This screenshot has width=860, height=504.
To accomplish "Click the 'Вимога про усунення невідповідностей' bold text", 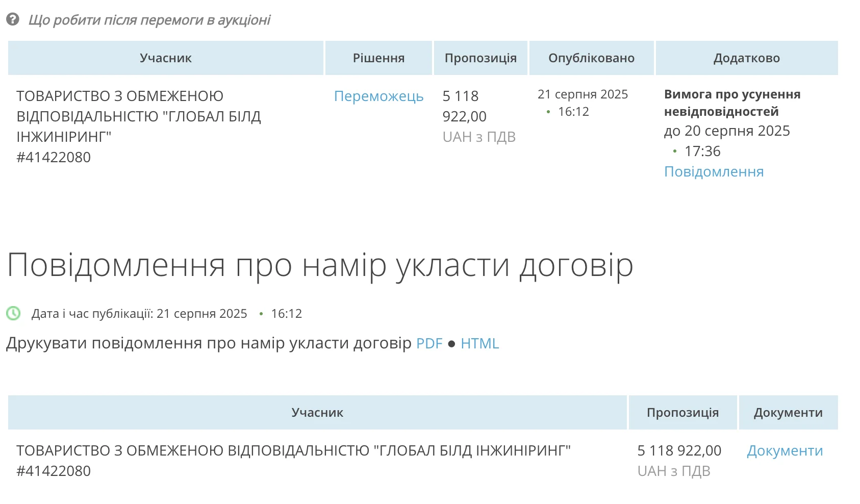I will point(732,103).
